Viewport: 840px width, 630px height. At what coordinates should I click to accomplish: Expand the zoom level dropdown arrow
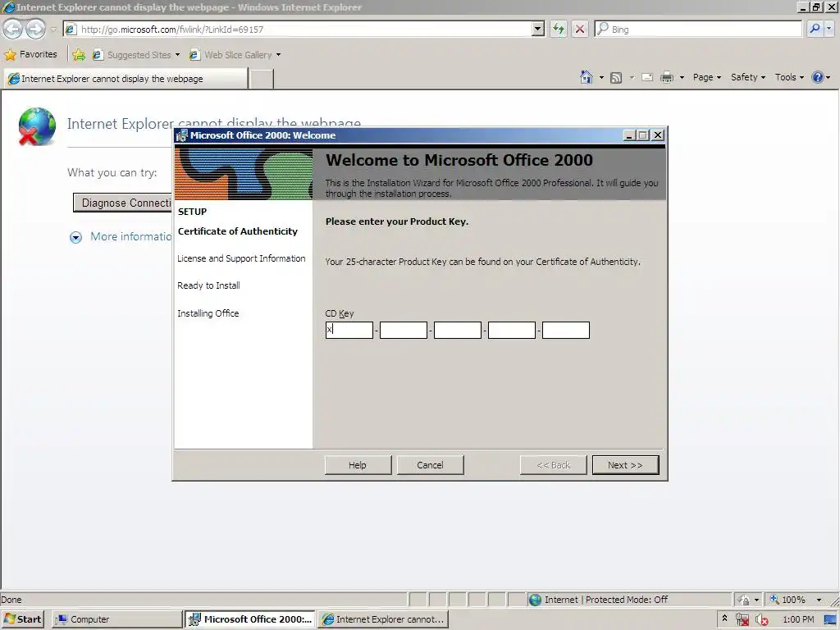click(x=819, y=600)
